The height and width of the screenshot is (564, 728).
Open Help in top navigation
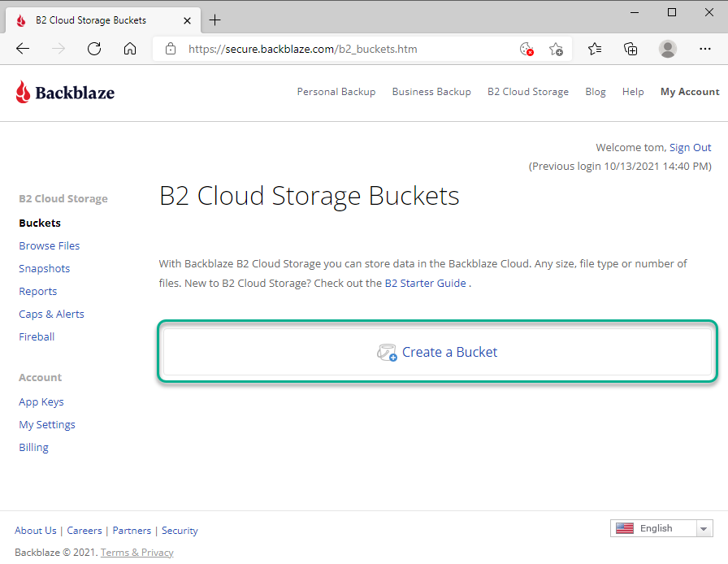(x=633, y=92)
